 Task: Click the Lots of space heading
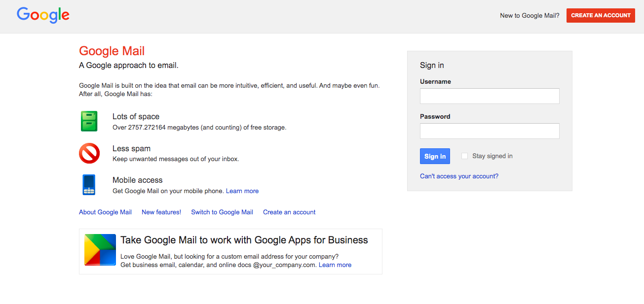(136, 117)
